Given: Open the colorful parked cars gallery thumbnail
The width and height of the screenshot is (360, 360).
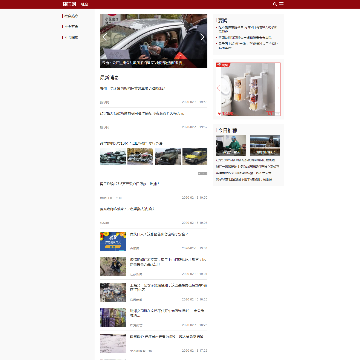Looking at the screenshot, I should [140, 156].
